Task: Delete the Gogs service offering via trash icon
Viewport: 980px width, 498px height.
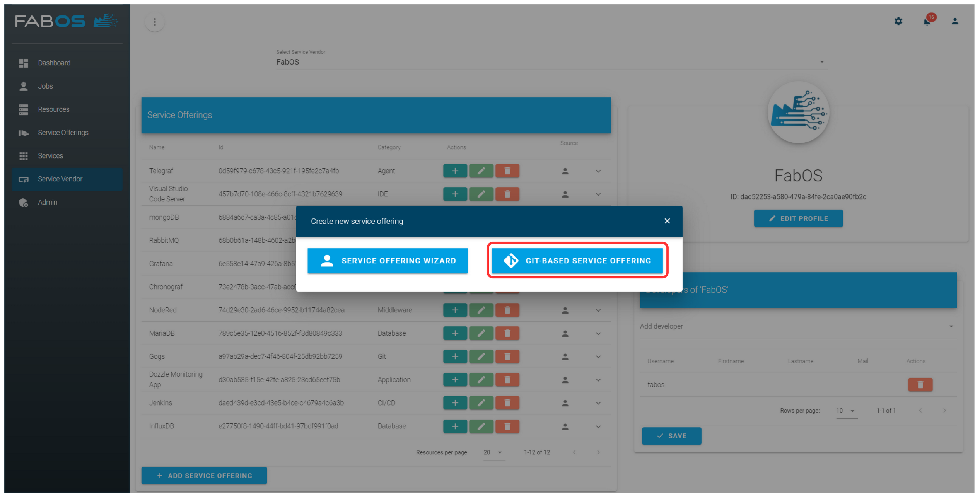Action: point(507,356)
